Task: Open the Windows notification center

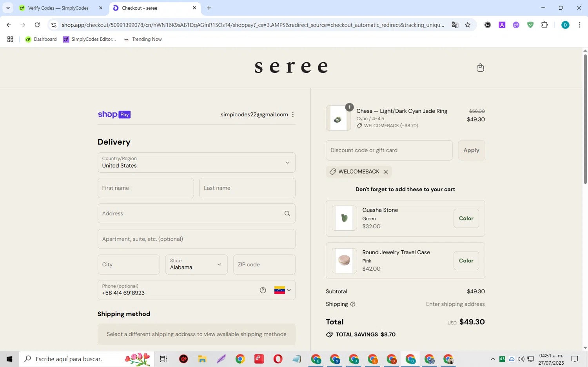Action: [x=575, y=359]
